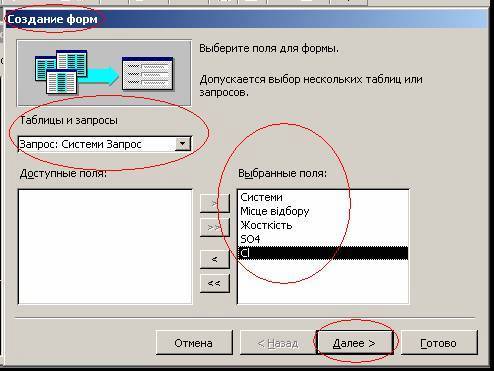
Task: Click the disabled < Назад button
Action: [x=278, y=343]
